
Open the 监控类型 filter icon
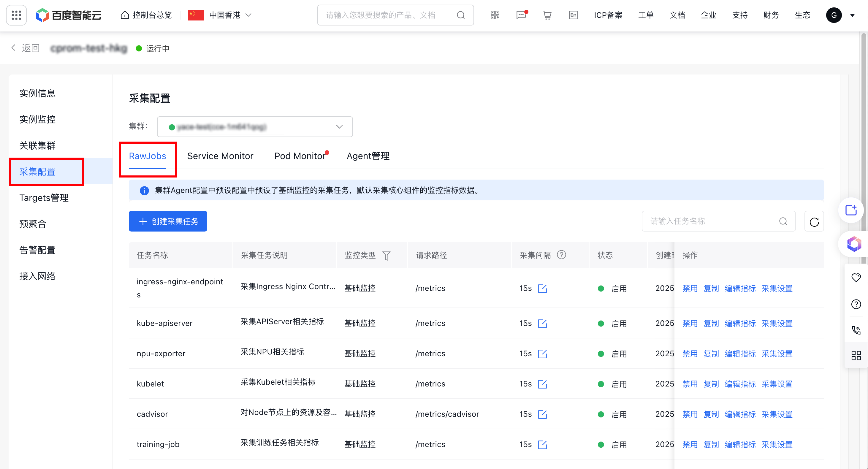click(x=387, y=256)
